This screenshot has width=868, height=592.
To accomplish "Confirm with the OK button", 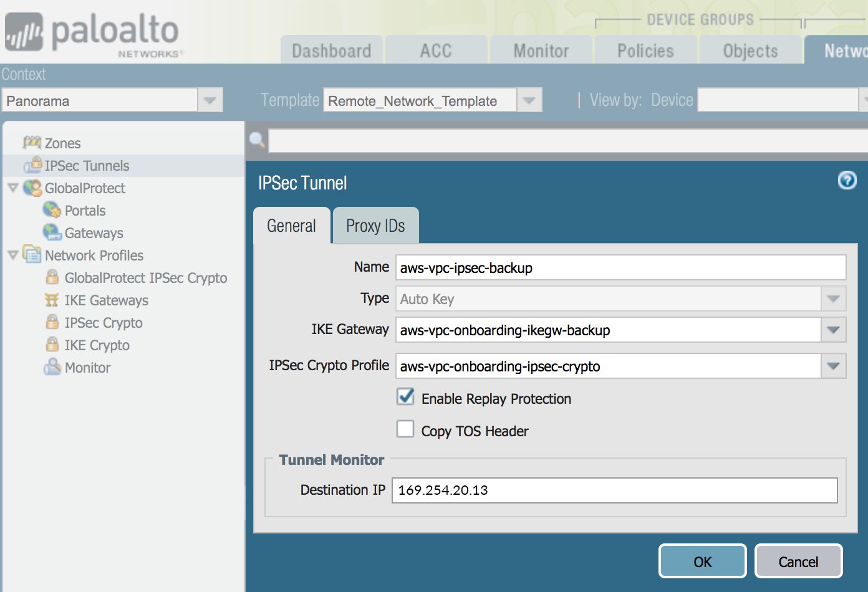I will [703, 561].
